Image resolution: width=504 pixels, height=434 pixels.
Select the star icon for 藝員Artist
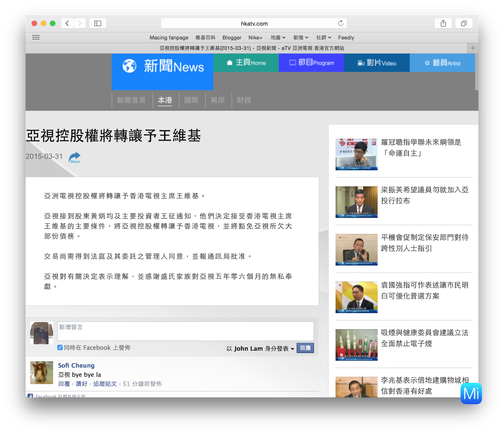point(427,63)
